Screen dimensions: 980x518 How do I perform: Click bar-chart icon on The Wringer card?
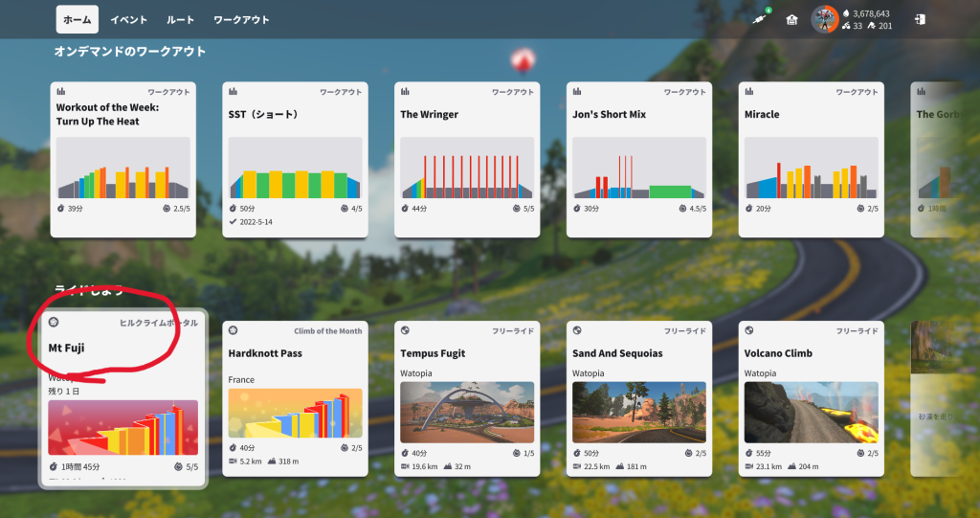coord(405,91)
